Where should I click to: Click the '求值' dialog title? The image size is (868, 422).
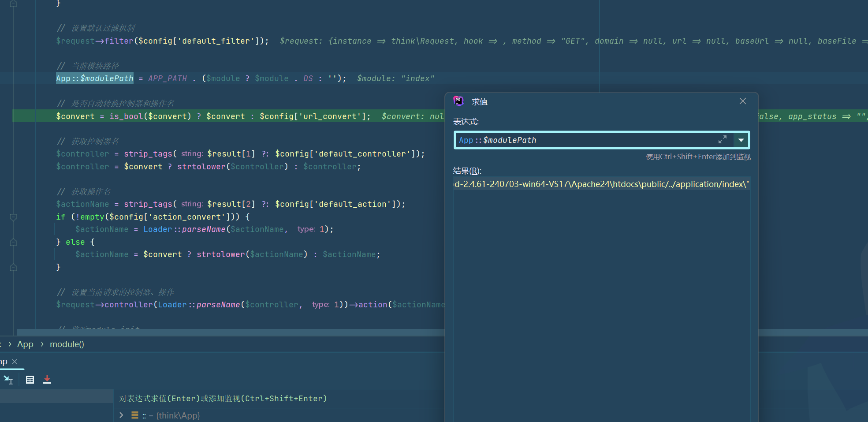tap(480, 101)
